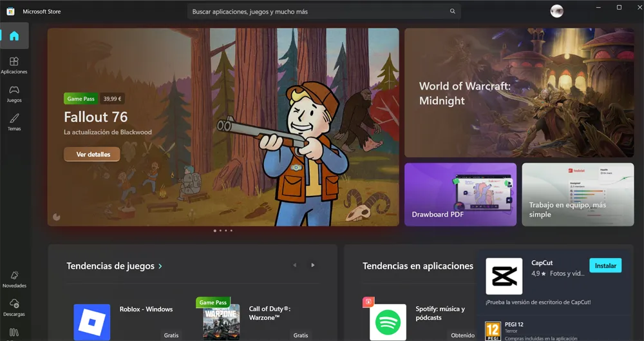Select the fourth carousel page dot
The width and height of the screenshot is (644, 341).
point(231,231)
